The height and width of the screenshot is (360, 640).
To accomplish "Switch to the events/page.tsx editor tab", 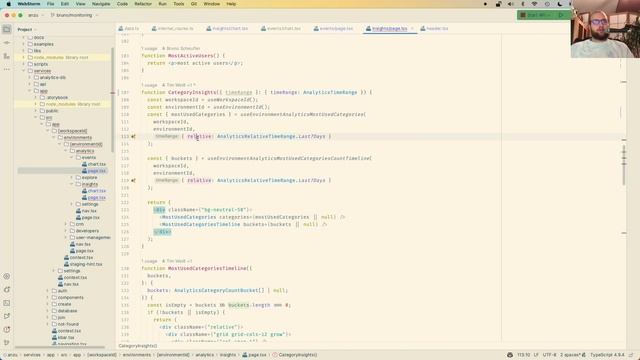I will pos(334,29).
